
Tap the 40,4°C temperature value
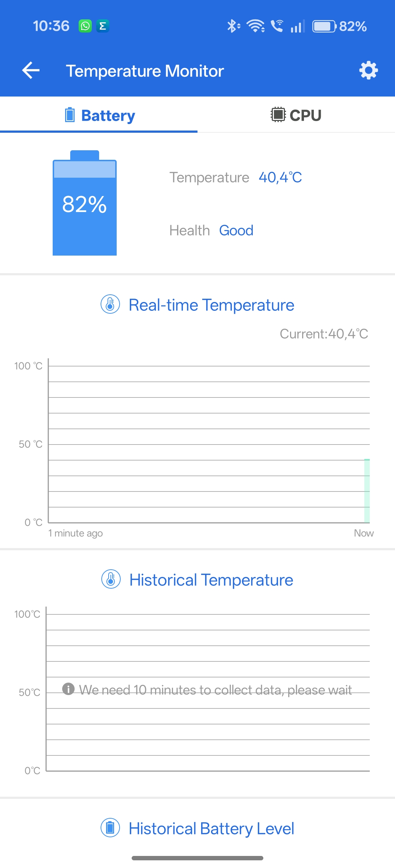click(280, 178)
